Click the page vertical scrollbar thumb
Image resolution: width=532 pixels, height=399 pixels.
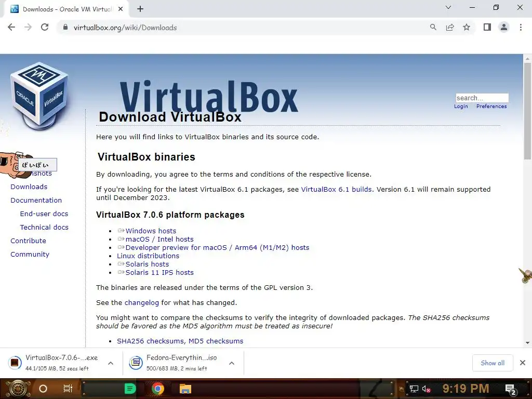coord(527,110)
